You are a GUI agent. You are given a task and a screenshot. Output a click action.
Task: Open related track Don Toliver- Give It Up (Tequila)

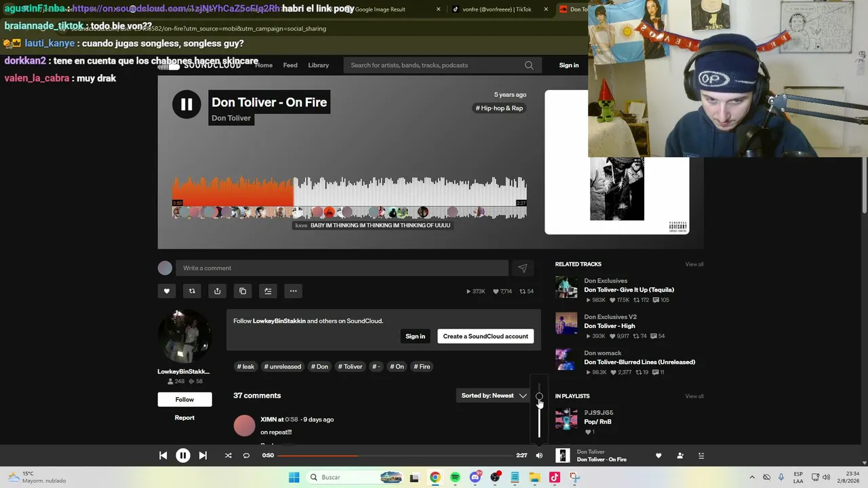click(629, 290)
